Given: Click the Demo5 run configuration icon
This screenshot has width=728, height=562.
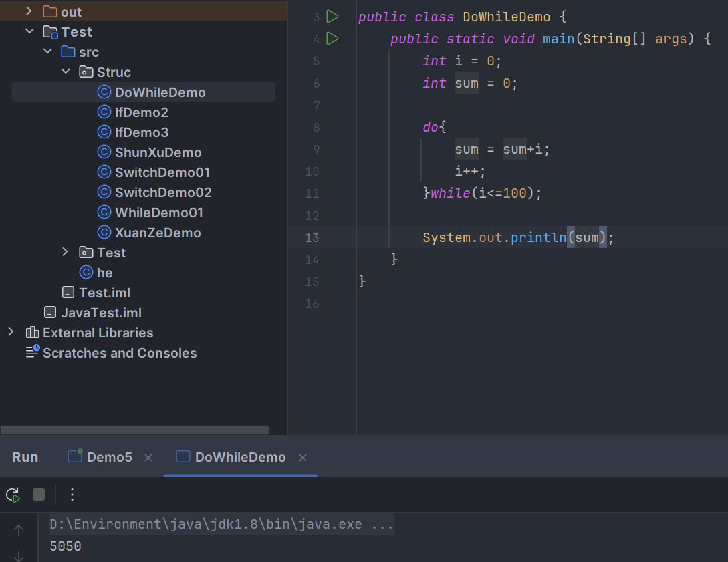Looking at the screenshot, I should [76, 456].
